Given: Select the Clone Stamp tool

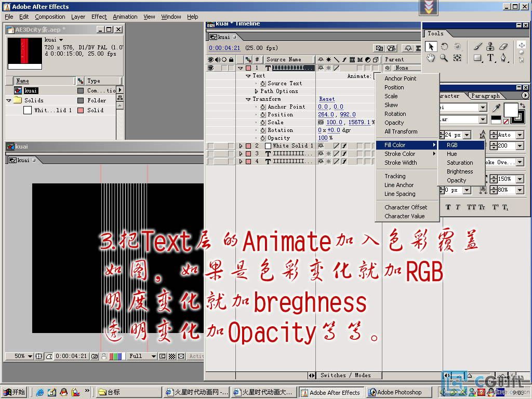Looking at the screenshot, I should click(x=490, y=46).
